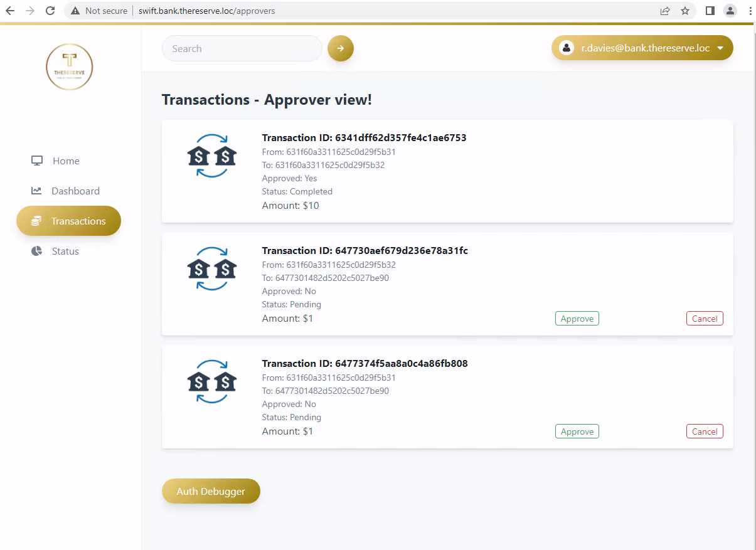Click the browser forward arrow
756x550 pixels.
click(30, 11)
